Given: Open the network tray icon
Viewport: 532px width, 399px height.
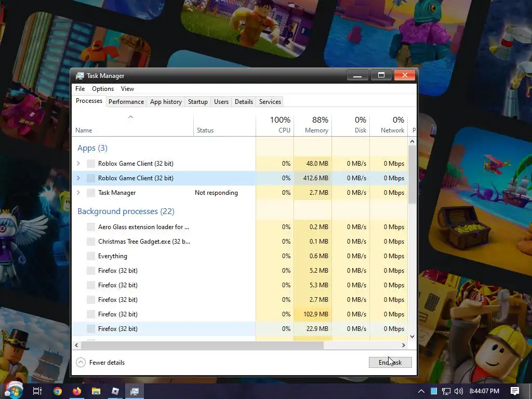Looking at the screenshot, I should 446,391.
